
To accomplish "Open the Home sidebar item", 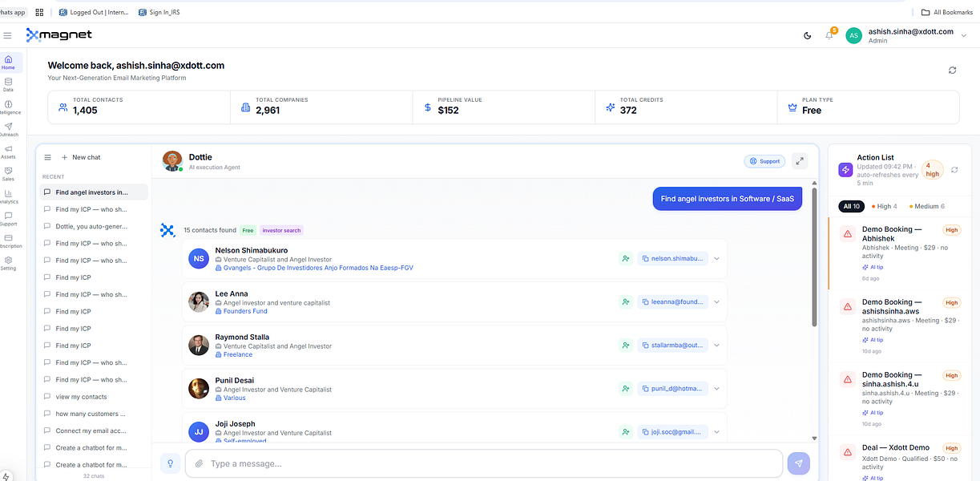I will [8, 63].
